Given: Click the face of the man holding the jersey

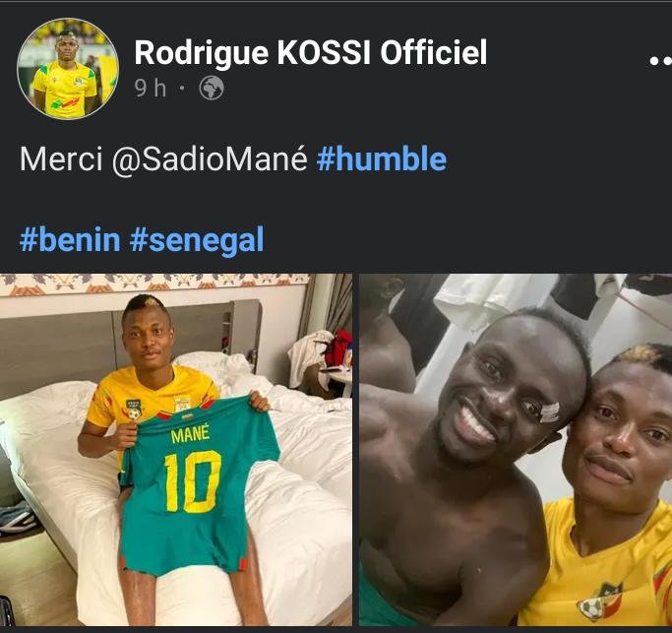Looking at the screenshot, I should click(x=148, y=335).
